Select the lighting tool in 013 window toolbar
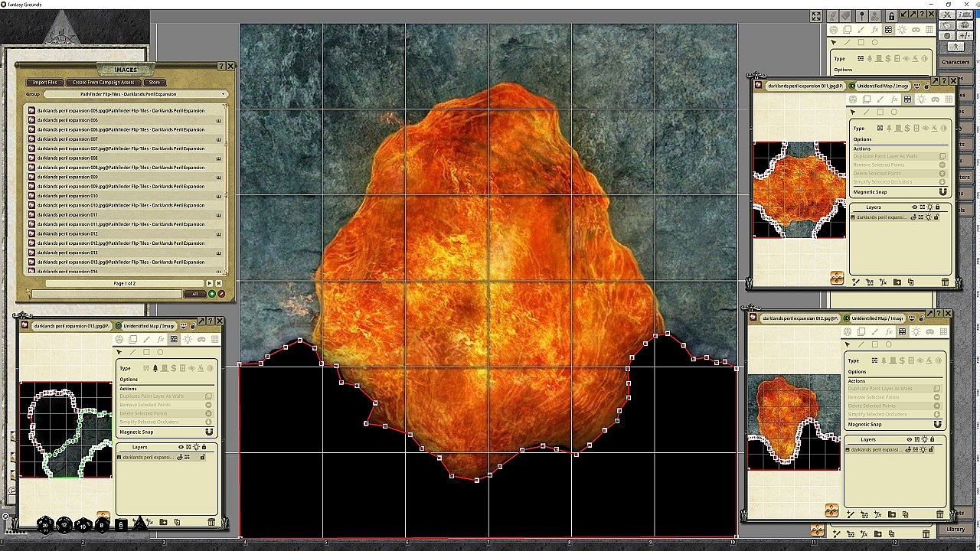 tap(188, 339)
